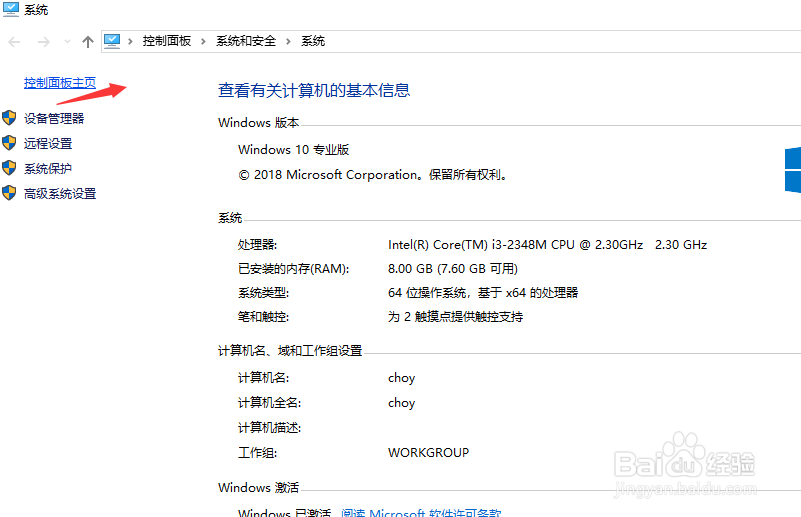Go up one level with up arrow
This screenshot has width=801, height=517.
pos(88,42)
